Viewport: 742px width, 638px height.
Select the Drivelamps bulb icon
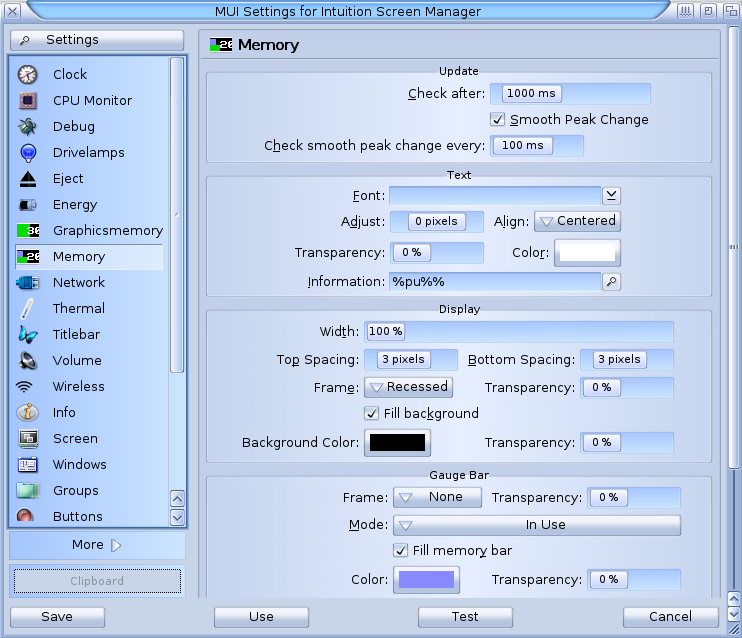[28, 152]
